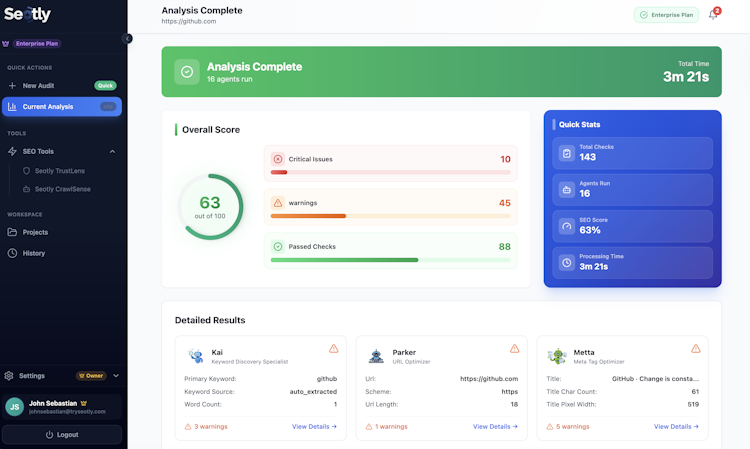This screenshot has width=750, height=449.
Task: Click Parker's agent avatar
Action: [376, 356]
